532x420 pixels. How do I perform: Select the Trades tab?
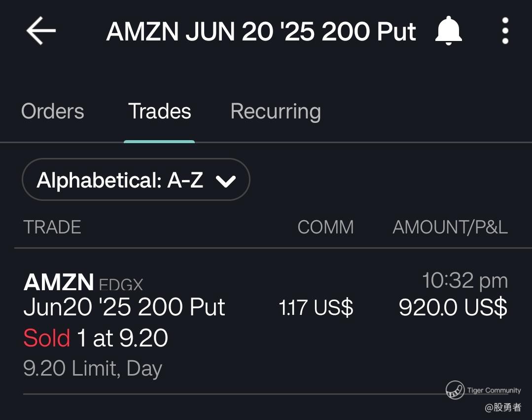pyautogui.click(x=159, y=112)
